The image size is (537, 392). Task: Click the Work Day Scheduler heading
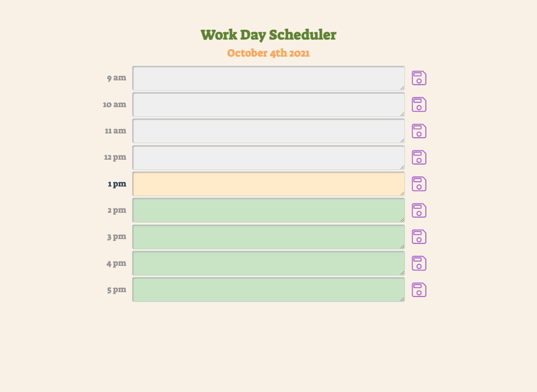[x=268, y=35]
